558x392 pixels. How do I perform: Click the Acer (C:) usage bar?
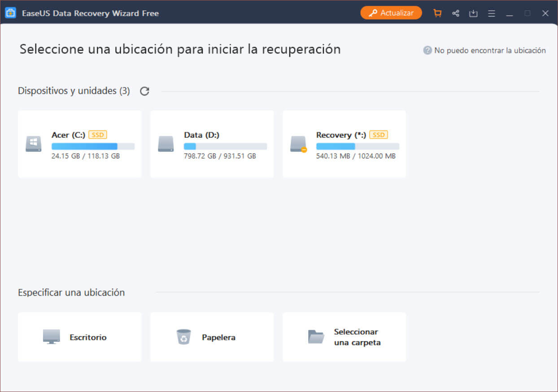click(x=93, y=146)
